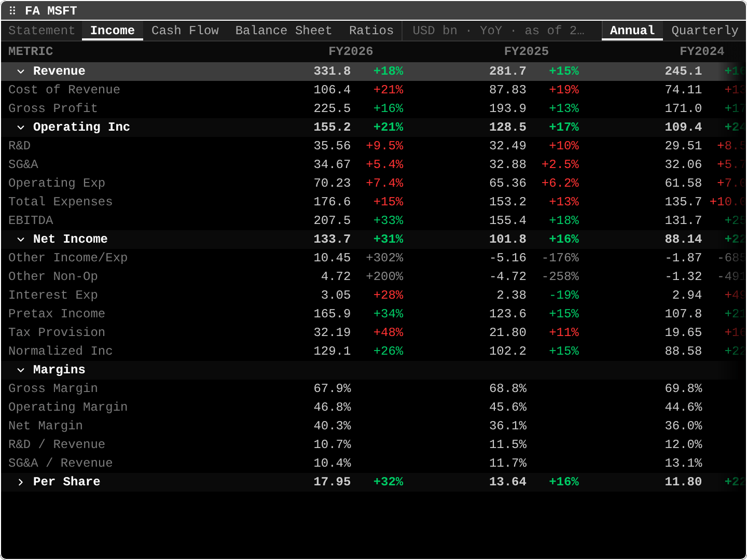Image resolution: width=747 pixels, height=560 pixels.
Task: Select the Total Expenses row label
Action: [x=61, y=202]
